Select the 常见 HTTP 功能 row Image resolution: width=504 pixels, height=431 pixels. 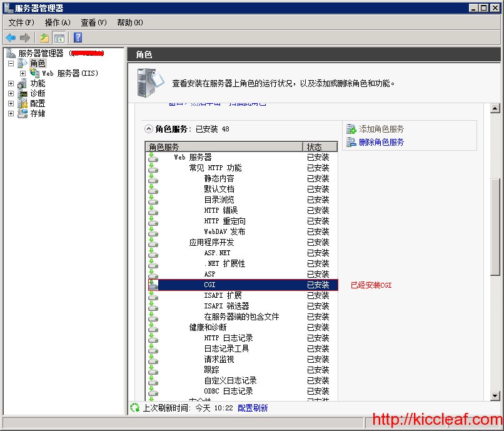[243, 168]
